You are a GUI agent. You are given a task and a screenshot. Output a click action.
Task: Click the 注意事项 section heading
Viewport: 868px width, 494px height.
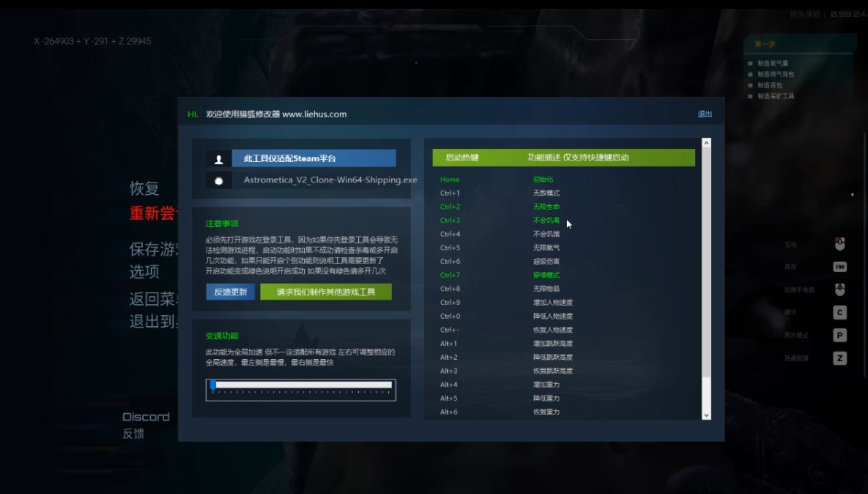tap(222, 224)
